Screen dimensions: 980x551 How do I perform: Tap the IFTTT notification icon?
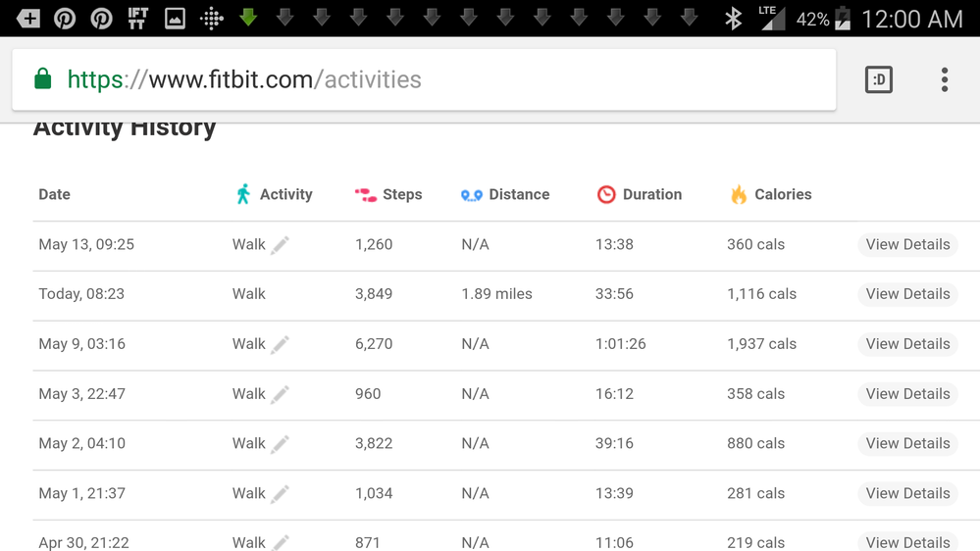point(138,18)
